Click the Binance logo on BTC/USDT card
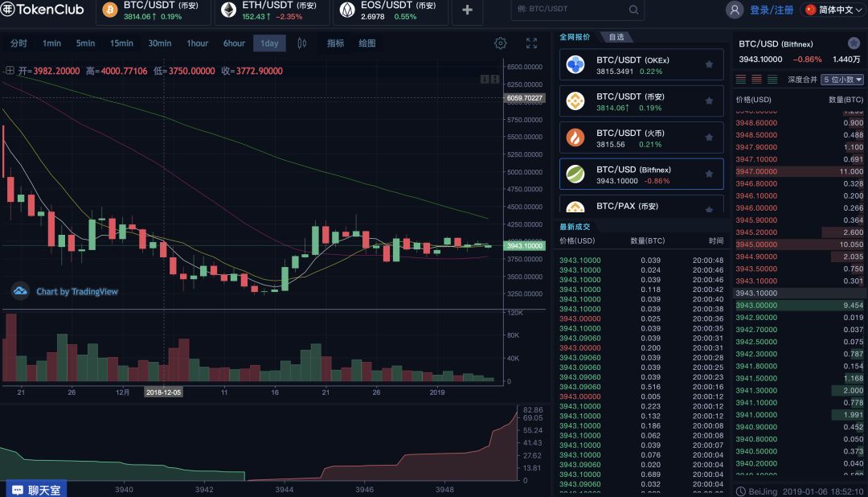868x497 pixels. tap(575, 101)
